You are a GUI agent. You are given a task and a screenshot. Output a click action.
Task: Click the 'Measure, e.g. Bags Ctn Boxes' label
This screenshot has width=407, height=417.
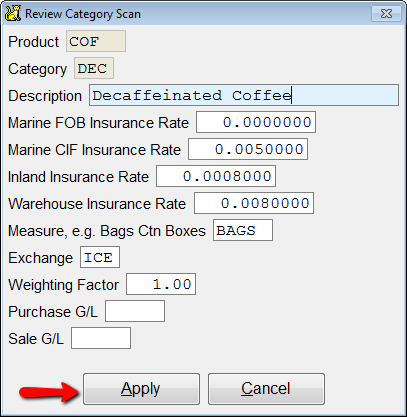(107, 231)
